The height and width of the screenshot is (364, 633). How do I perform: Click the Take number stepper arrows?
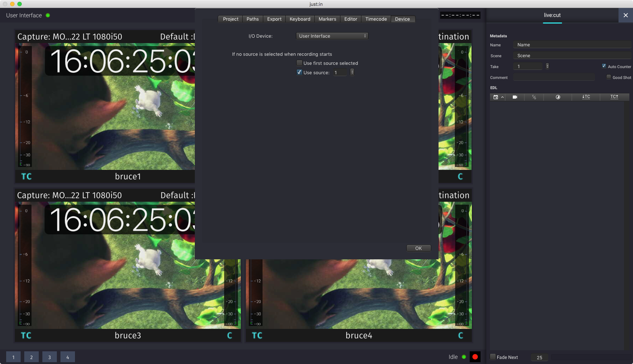(x=547, y=66)
